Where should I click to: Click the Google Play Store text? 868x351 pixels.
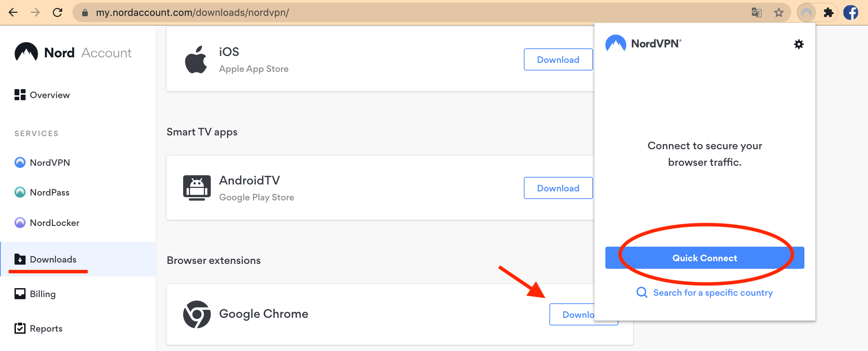(256, 197)
